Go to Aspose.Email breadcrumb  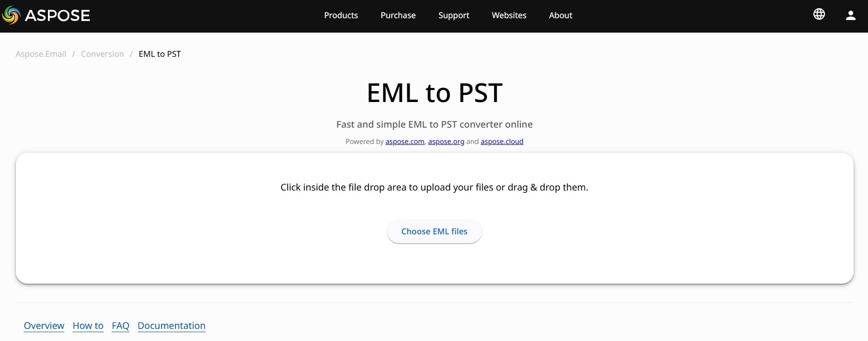pyautogui.click(x=41, y=54)
